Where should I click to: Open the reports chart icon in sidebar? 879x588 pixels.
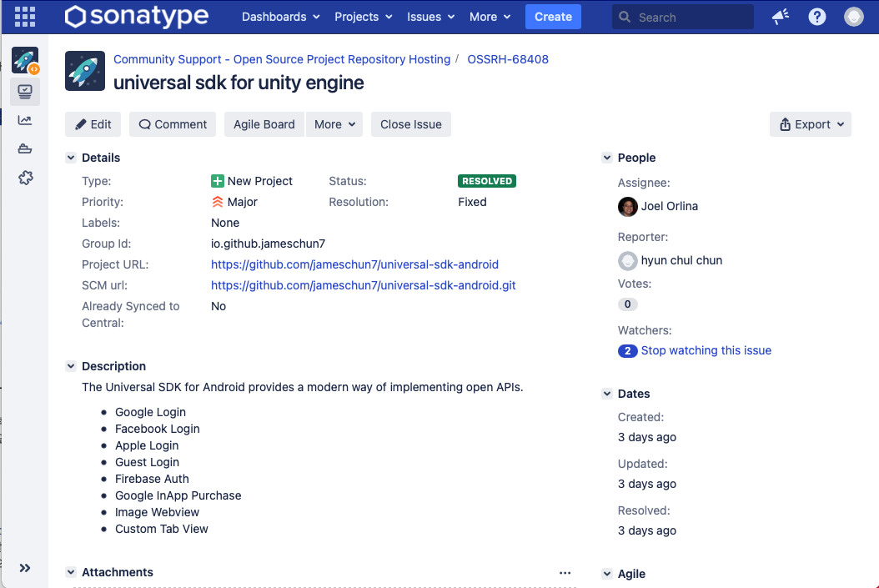pyautogui.click(x=25, y=120)
